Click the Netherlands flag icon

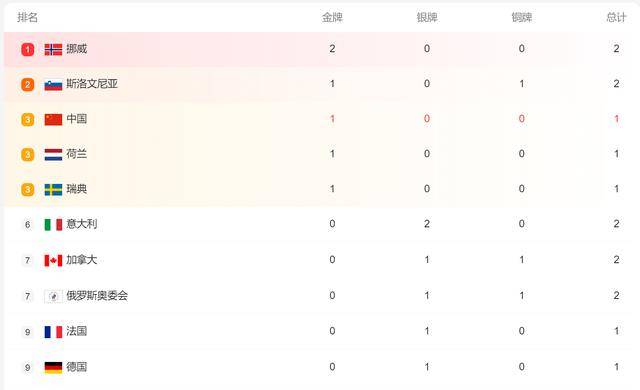click(x=53, y=155)
